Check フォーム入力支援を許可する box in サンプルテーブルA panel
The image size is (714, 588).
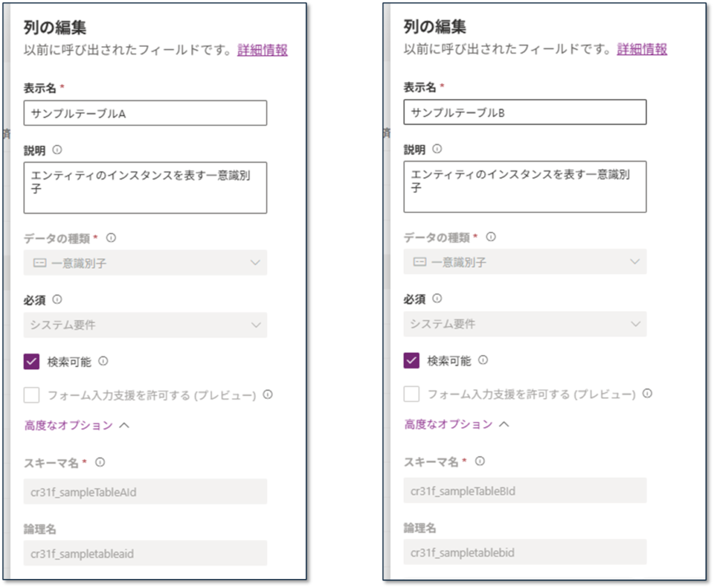31,395
